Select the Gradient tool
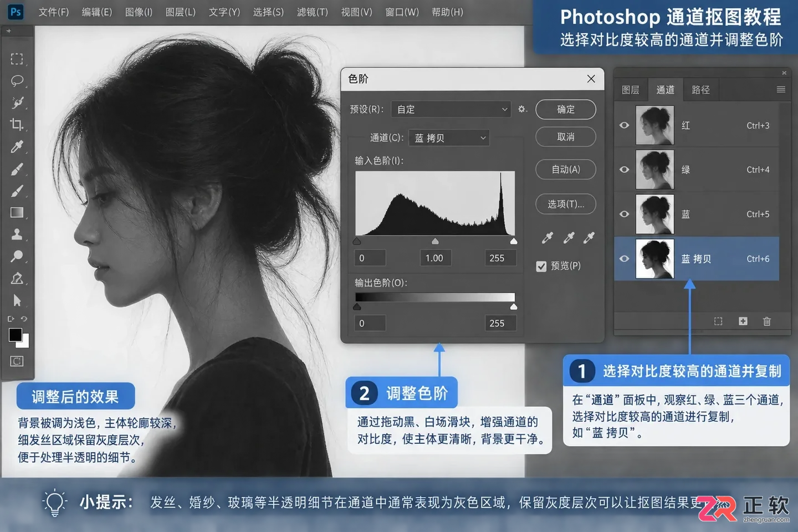 point(17,213)
